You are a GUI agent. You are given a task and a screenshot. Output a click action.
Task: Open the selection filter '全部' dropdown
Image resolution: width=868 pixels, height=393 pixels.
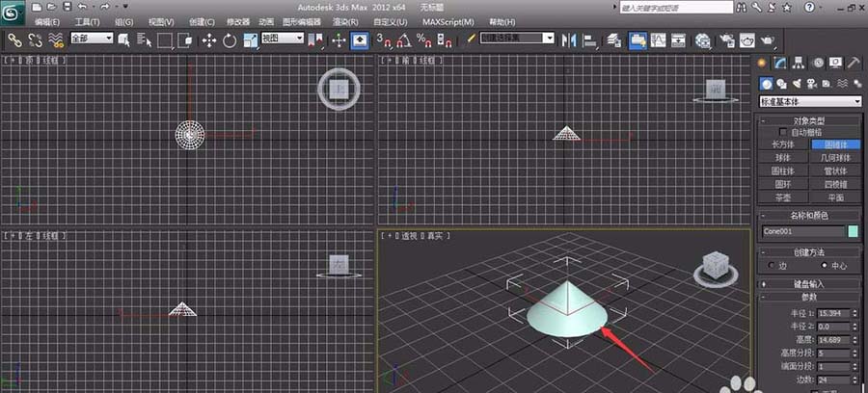92,39
